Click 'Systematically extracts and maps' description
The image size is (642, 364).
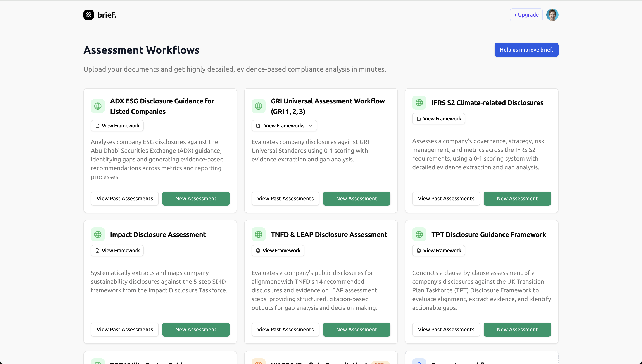coord(159,282)
